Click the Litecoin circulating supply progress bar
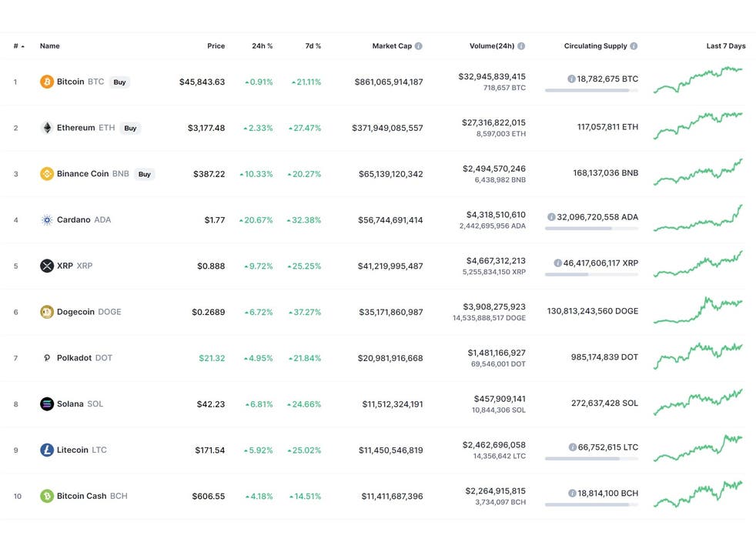Image resolution: width=756 pixels, height=559 pixels. click(x=591, y=459)
